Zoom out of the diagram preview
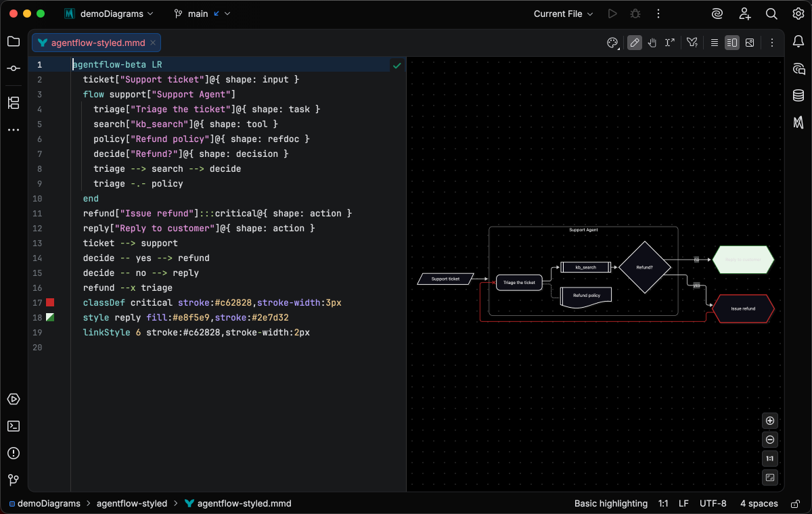 coord(770,440)
